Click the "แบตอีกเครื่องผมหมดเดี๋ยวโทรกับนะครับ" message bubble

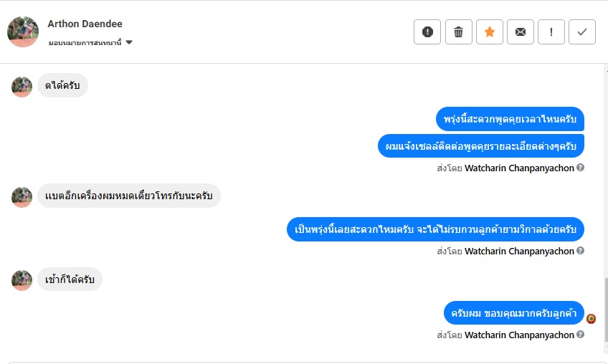pos(129,196)
